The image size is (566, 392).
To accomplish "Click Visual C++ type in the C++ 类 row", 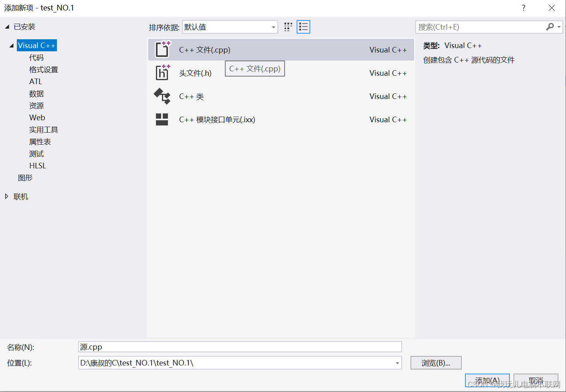I will point(388,96).
